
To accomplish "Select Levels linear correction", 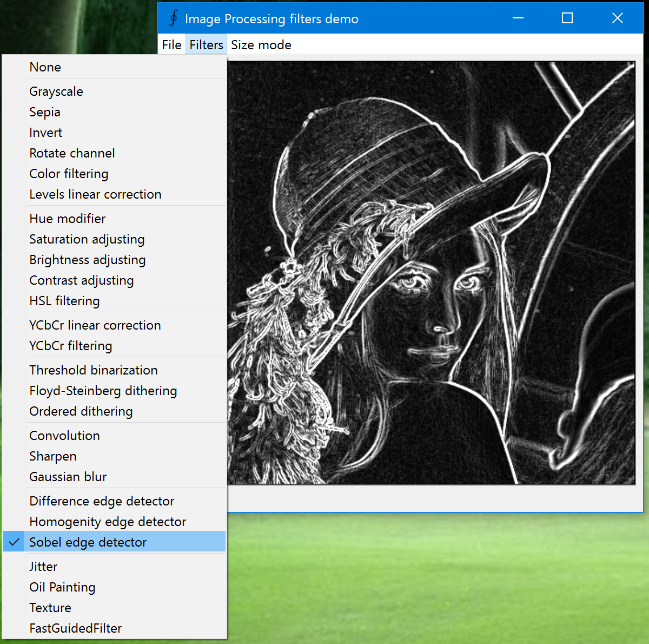I will [x=95, y=194].
